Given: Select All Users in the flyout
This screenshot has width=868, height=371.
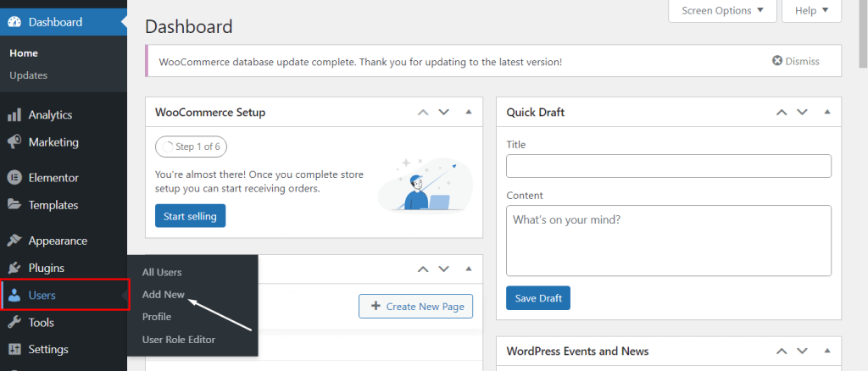Looking at the screenshot, I should tap(162, 272).
